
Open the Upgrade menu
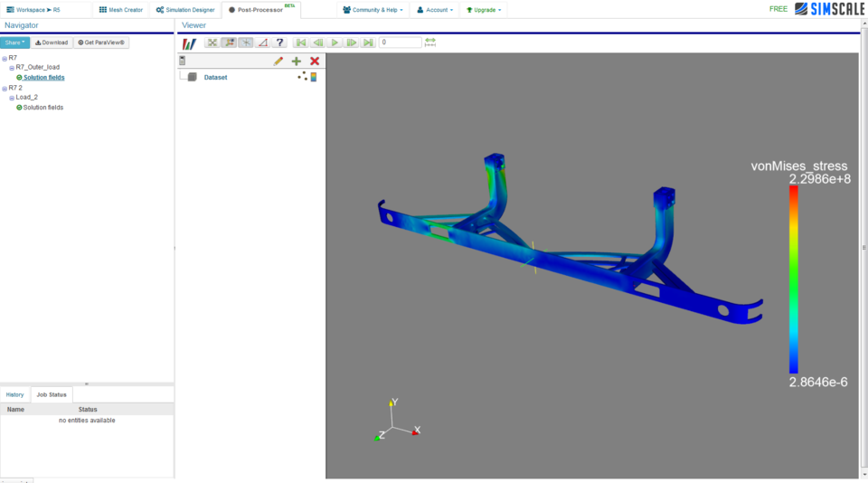pos(484,10)
